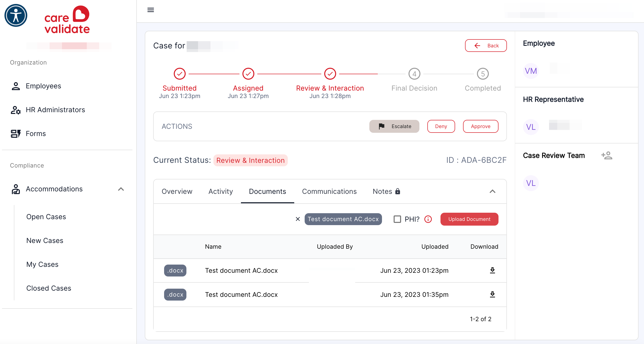Download the document uploaded at 01:23pm
644x344 pixels.
click(x=492, y=270)
